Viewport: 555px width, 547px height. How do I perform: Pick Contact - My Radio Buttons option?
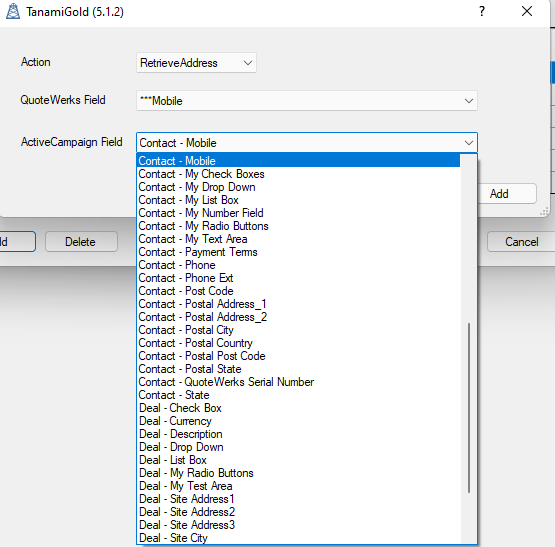click(299, 226)
